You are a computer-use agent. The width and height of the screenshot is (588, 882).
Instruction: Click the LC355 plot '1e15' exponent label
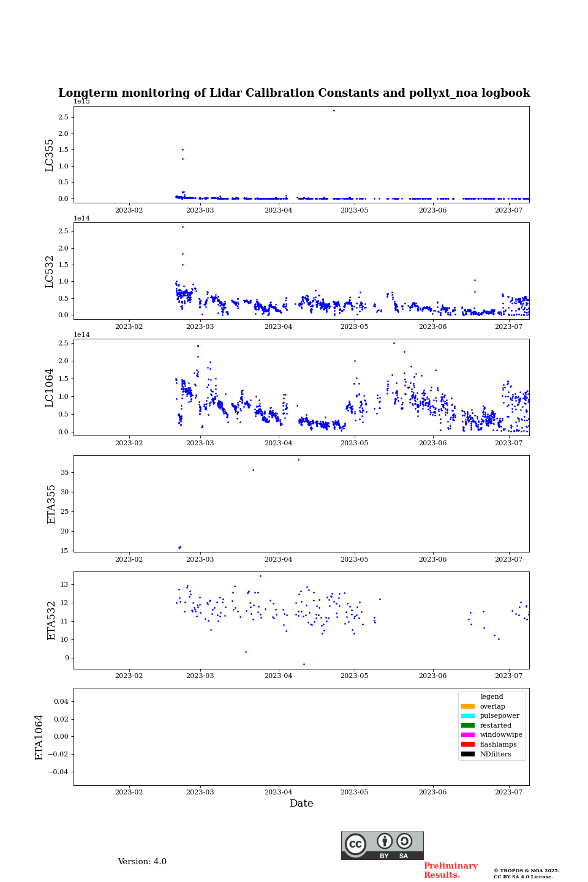[x=82, y=102]
